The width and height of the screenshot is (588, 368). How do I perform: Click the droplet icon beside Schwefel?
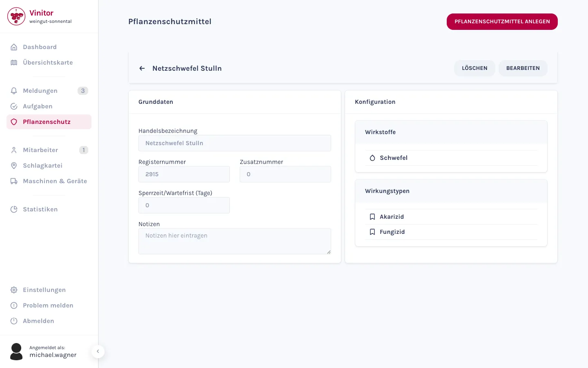click(372, 158)
